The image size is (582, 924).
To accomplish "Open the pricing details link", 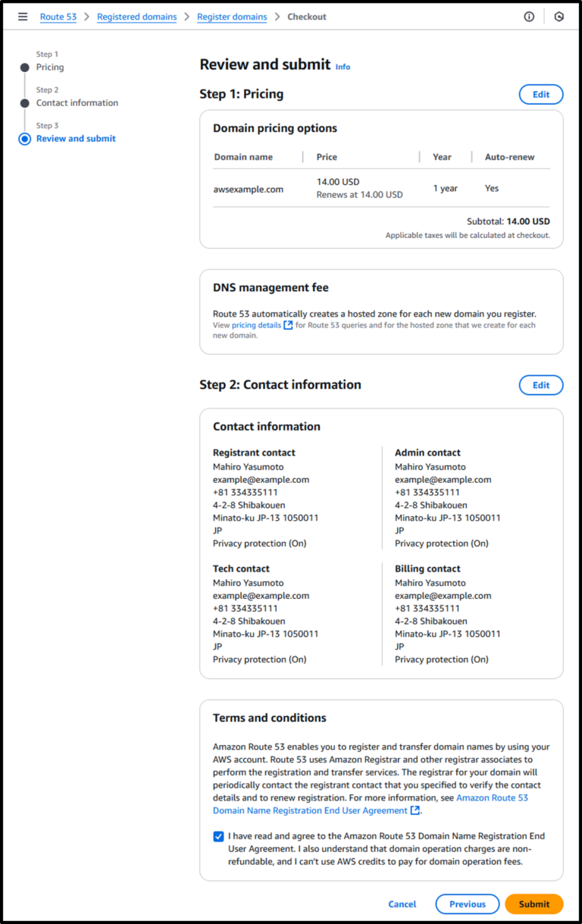I will (258, 324).
